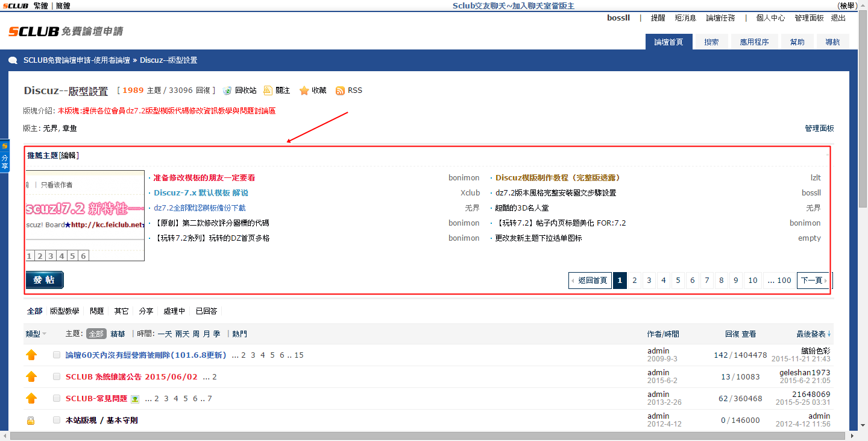This screenshot has height=441, width=868.
Task: Click the 關注 follow icon
Action: pyautogui.click(x=268, y=90)
